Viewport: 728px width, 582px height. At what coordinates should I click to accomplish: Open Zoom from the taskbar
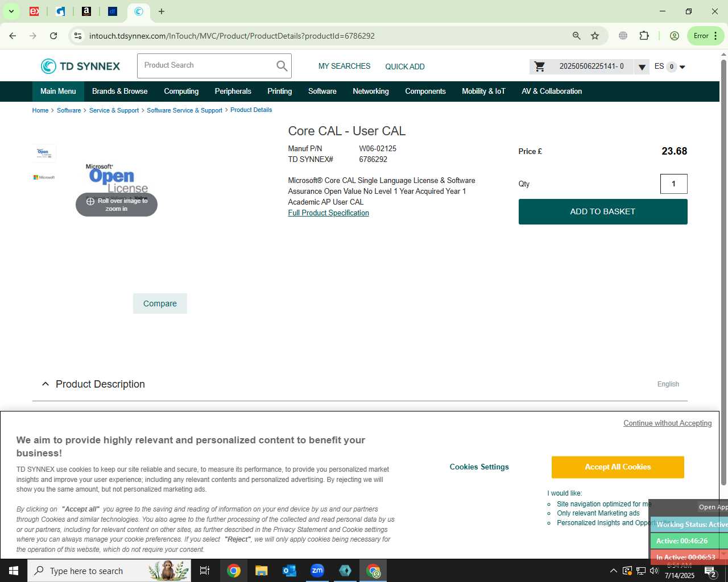point(317,571)
